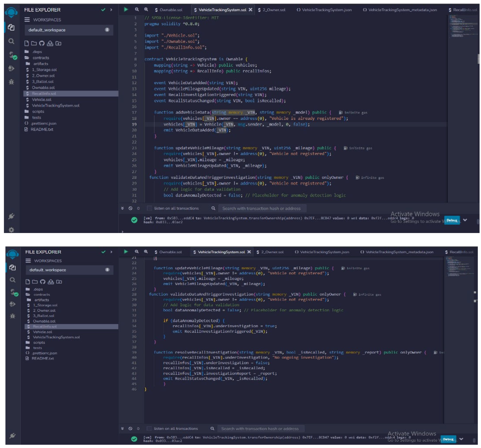481x448 pixels.
Task: Click create new file icon in lower explorer
Action: [28, 282]
